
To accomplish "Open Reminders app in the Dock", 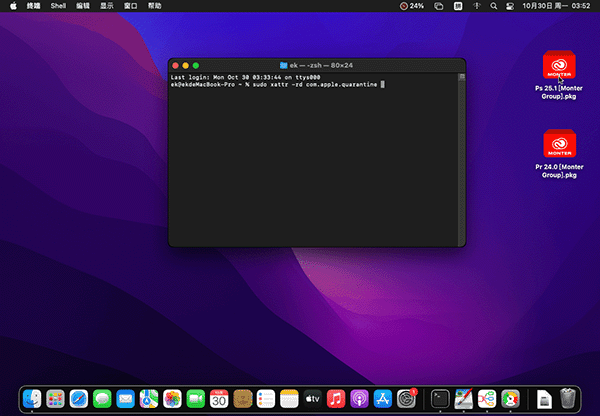I will click(x=266, y=399).
